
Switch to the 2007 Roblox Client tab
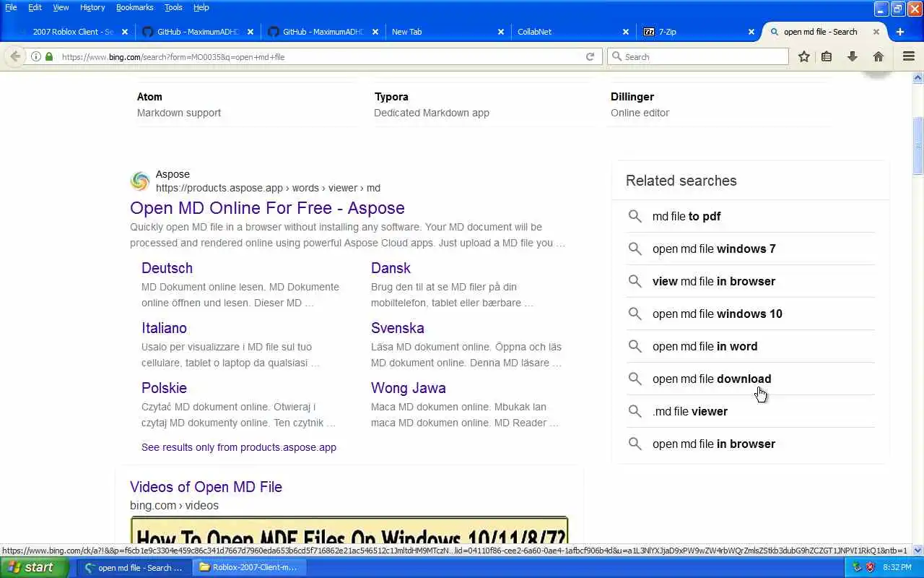pos(72,32)
